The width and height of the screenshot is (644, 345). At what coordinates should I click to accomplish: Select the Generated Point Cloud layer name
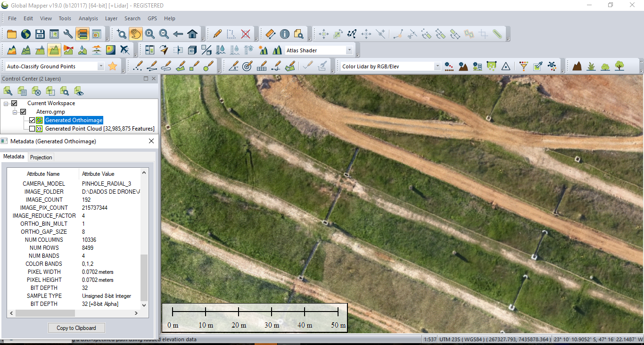click(100, 129)
